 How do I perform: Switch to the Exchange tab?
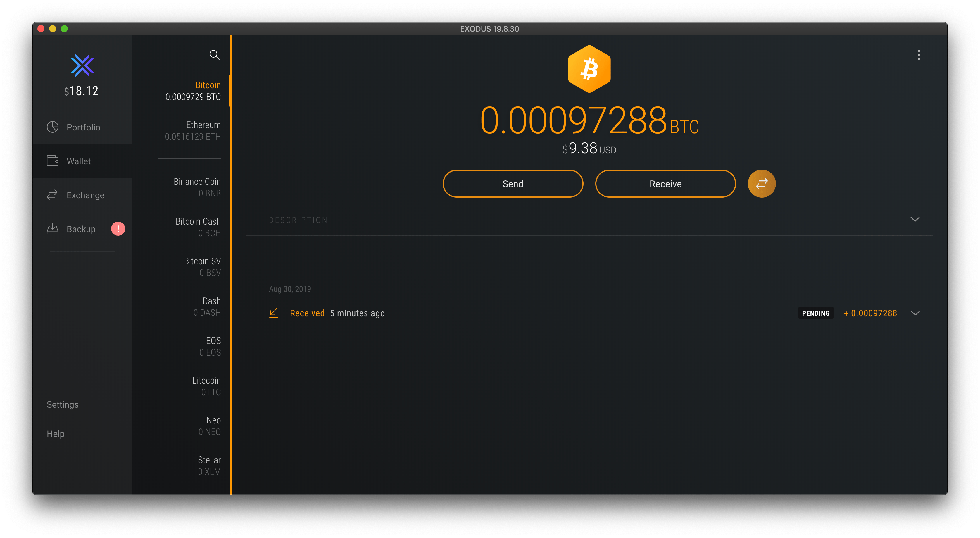[85, 195]
